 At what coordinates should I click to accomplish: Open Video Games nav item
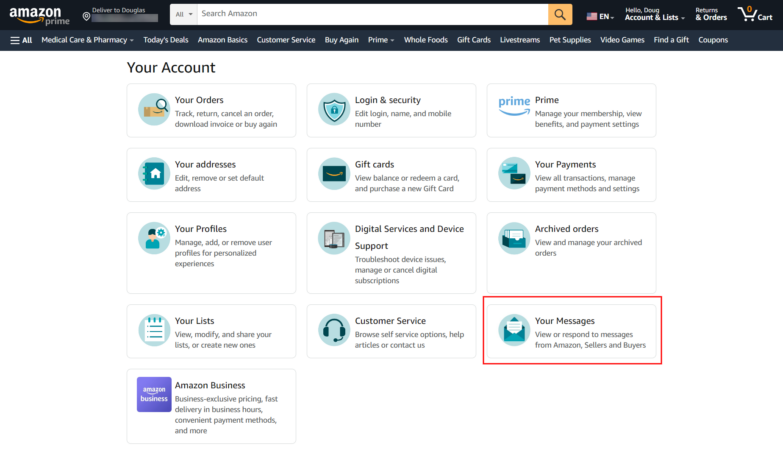(x=622, y=40)
